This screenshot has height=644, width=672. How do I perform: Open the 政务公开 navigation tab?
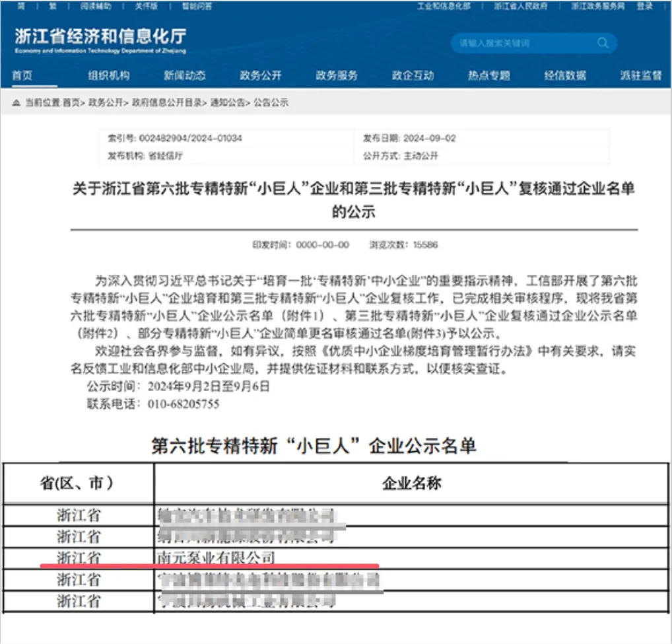[261, 75]
